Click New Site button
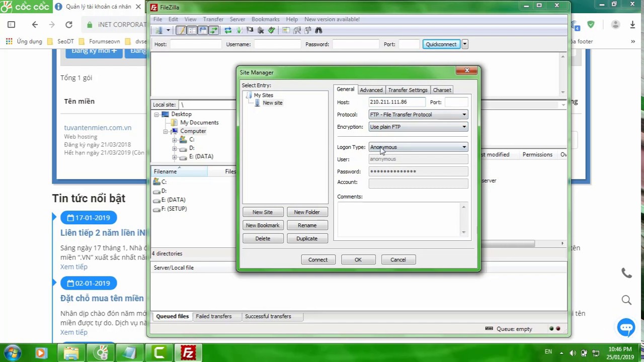The image size is (644, 362). 263,212
